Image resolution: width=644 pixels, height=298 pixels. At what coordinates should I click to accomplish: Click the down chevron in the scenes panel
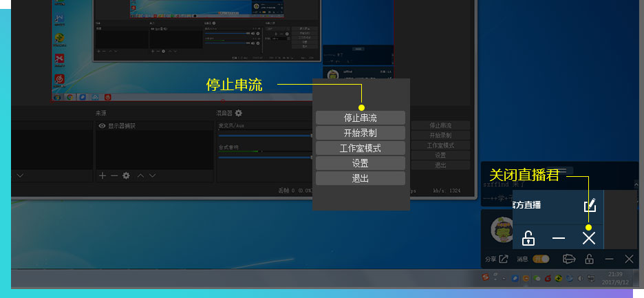coord(20,175)
